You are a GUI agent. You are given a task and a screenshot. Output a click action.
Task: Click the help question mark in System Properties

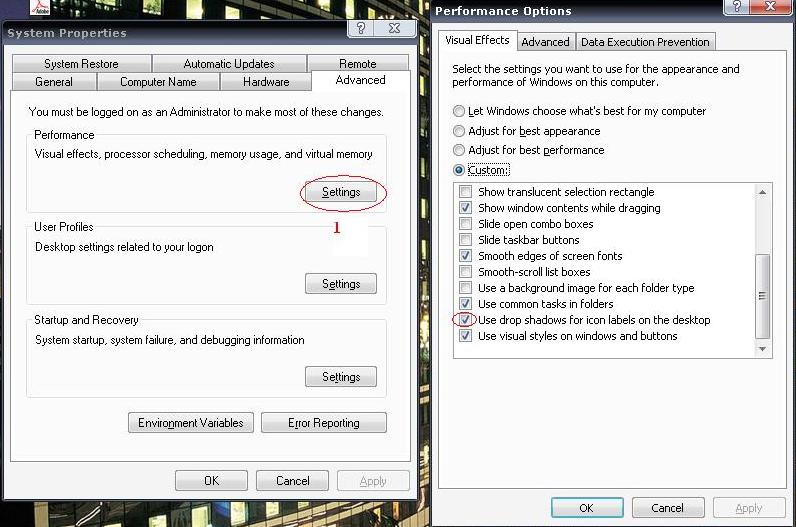pos(361,29)
